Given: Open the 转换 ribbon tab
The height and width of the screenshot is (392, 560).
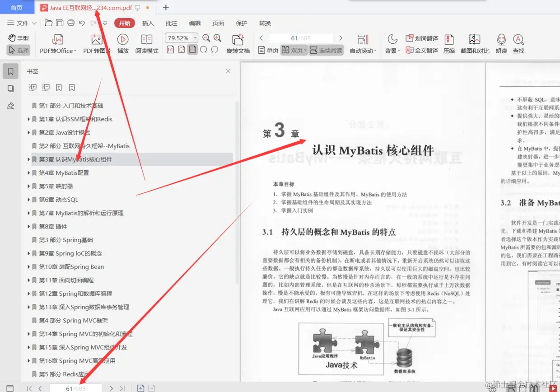Looking at the screenshot, I should pos(265,23).
